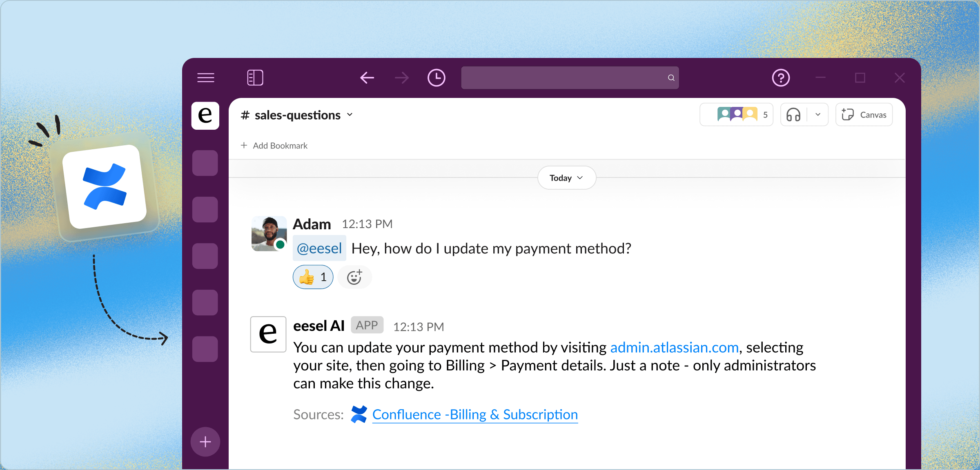Image resolution: width=980 pixels, height=470 pixels.
Task: Start a huddle with headphones icon
Action: [x=793, y=115]
